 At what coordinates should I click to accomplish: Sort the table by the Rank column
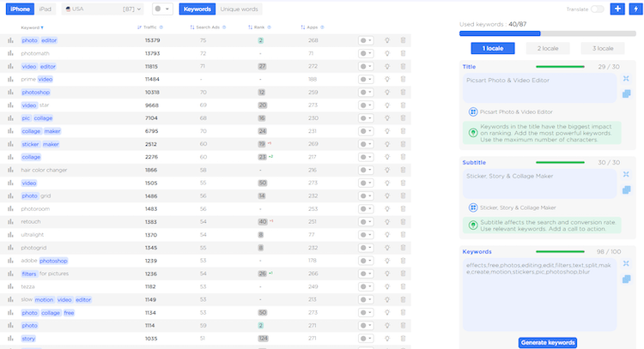click(259, 27)
